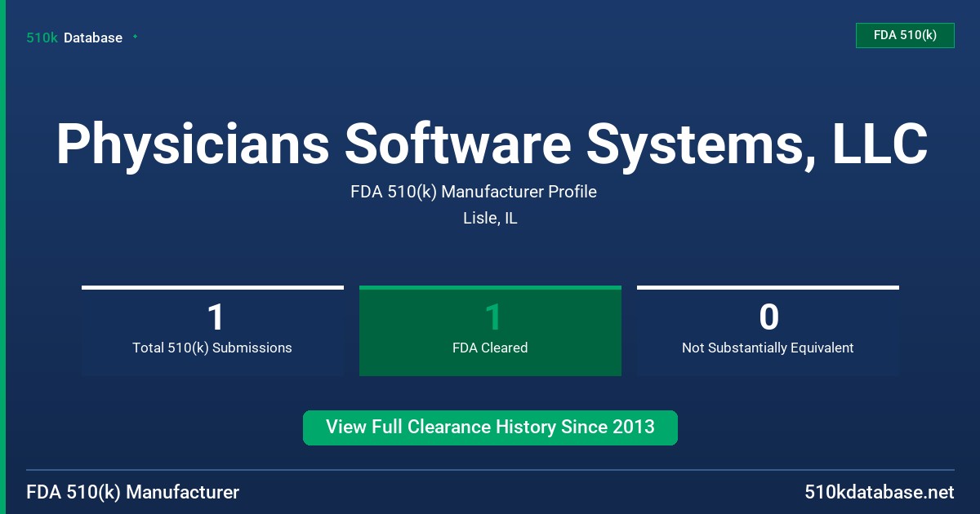Click the FDA 510(k) Manufacturer Profile subtitle
The height and width of the screenshot is (514, 980).
click(474, 192)
